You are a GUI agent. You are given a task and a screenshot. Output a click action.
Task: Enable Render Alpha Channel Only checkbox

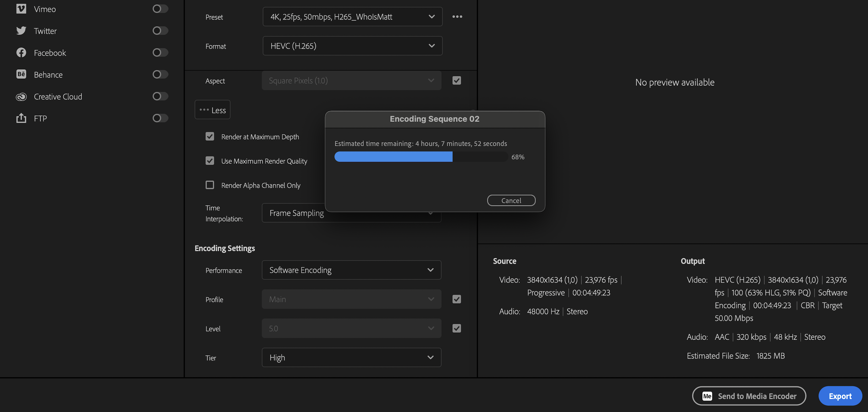pos(210,185)
